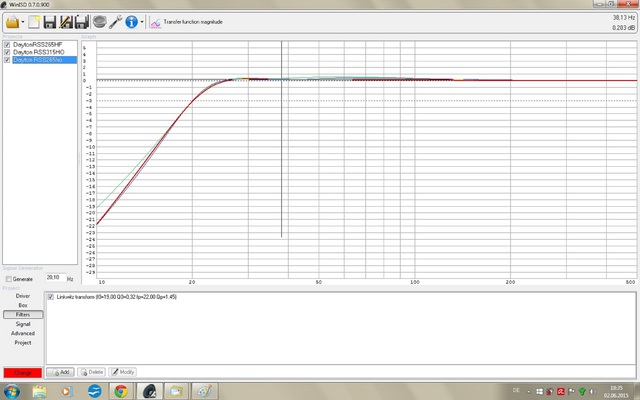640x400 pixels.
Task: Open Google Chrome from the taskbar
Action: 121,391
